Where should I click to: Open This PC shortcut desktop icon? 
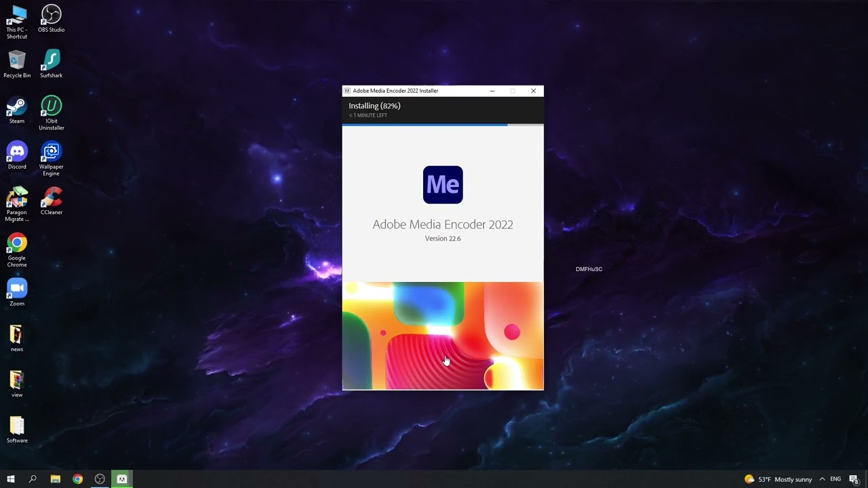(x=17, y=22)
